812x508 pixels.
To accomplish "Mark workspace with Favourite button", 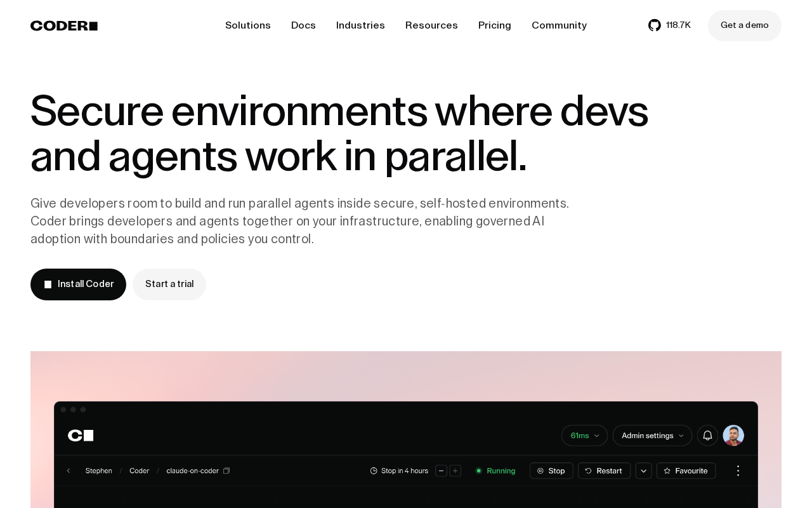I will pos(686,471).
